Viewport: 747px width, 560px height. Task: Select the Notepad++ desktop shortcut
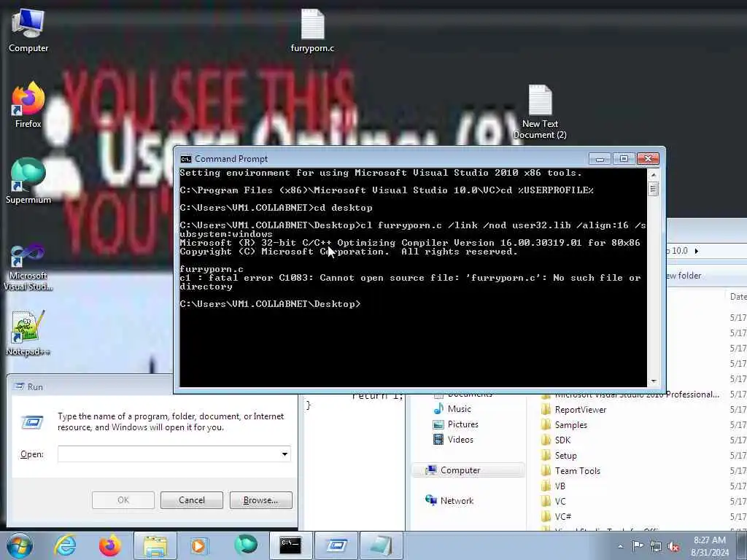pos(28,332)
